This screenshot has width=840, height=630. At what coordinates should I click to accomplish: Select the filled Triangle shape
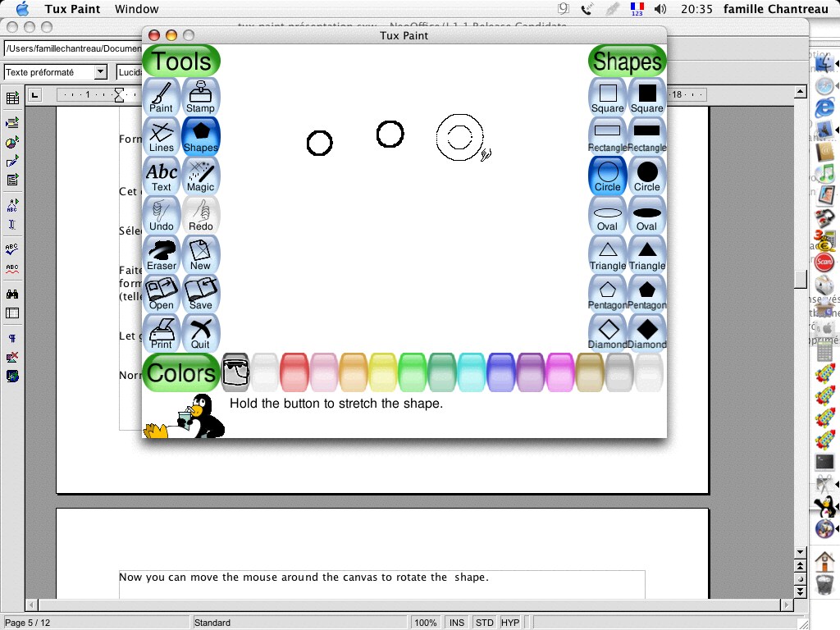pyautogui.click(x=647, y=254)
